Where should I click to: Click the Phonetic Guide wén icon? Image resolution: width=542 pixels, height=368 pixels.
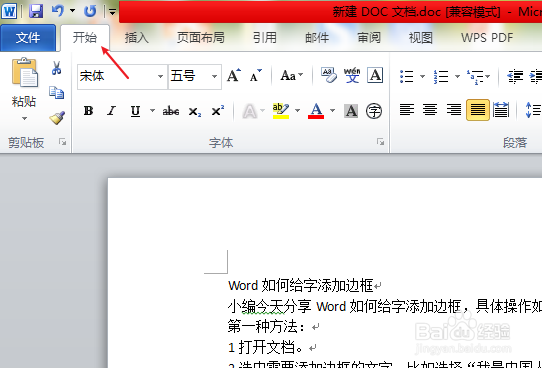coord(352,75)
